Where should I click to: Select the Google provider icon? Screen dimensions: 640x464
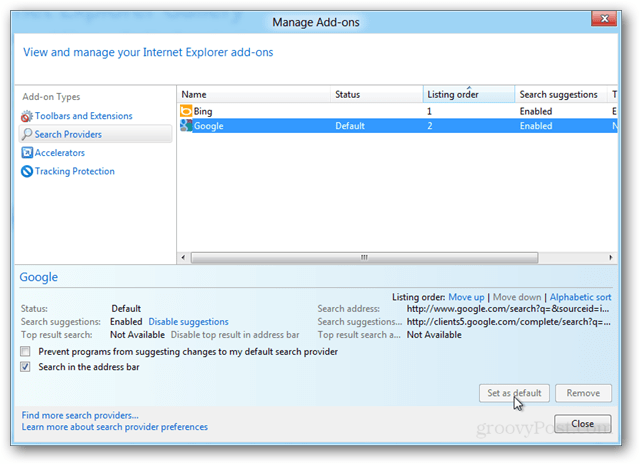point(186,126)
